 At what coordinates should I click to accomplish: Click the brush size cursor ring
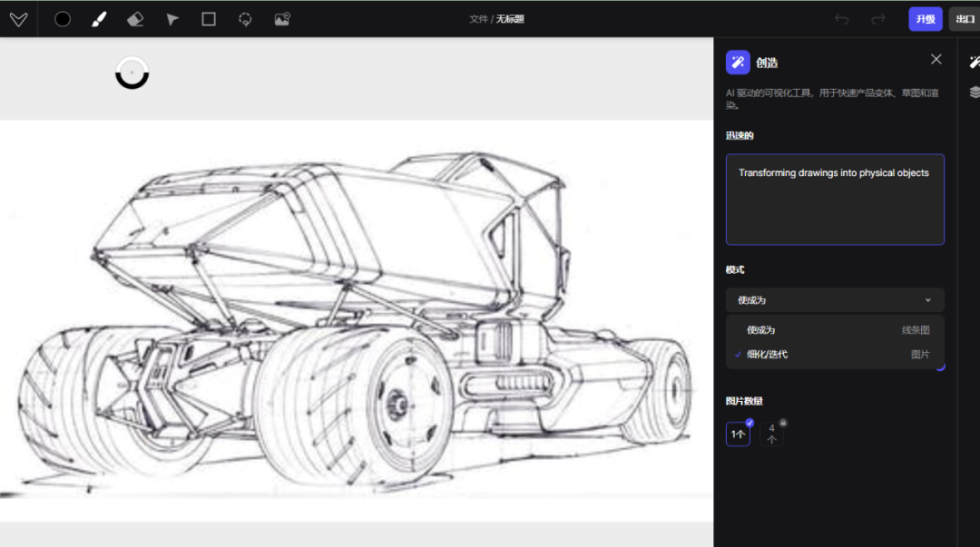pyautogui.click(x=132, y=73)
